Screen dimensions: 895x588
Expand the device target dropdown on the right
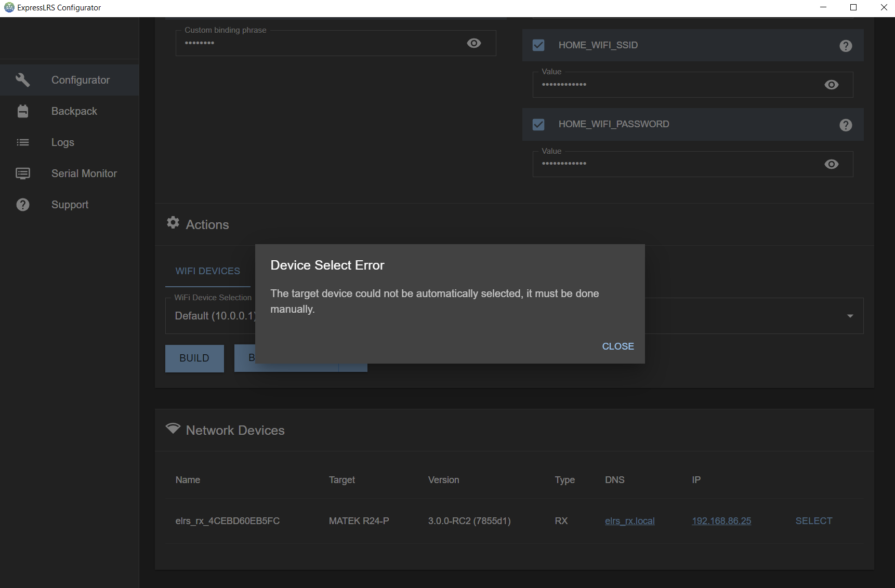pos(850,316)
